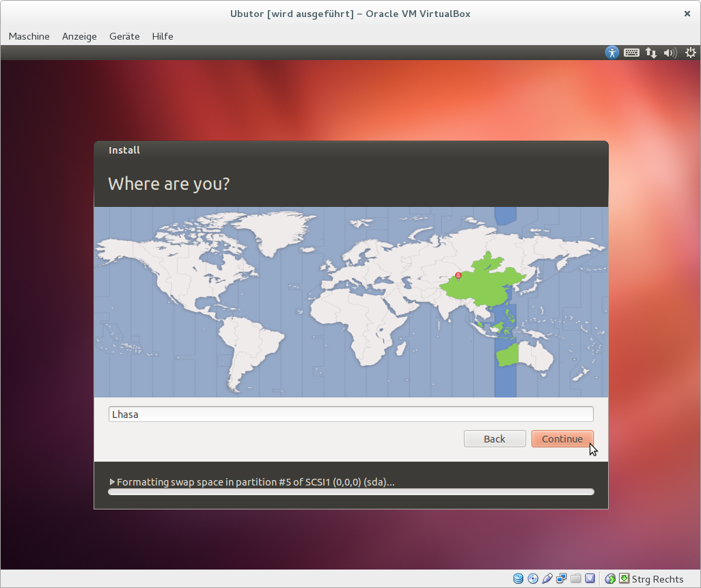Screen dimensions: 701x588
Task: Expand the formatting swap space details
Action: click(113, 482)
